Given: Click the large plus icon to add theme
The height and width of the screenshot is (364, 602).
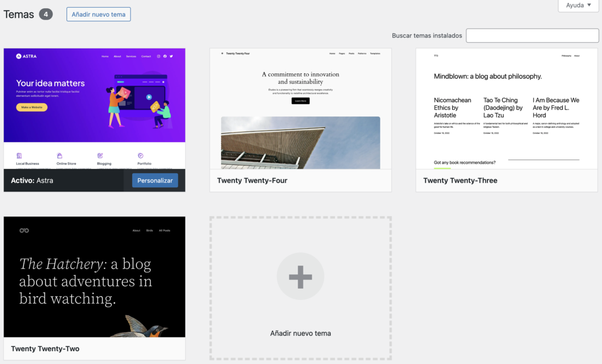Looking at the screenshot, I should [x=300, y=276].
